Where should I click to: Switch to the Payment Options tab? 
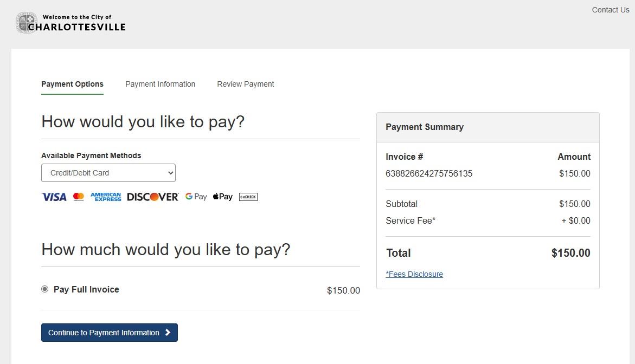(72, 84)
